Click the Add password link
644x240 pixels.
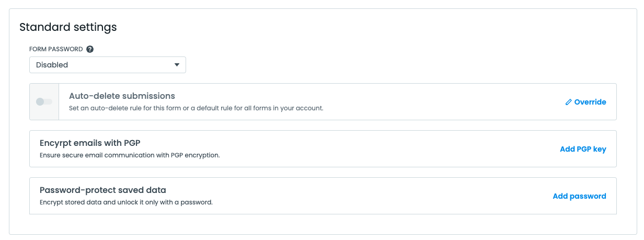(579, 196)
